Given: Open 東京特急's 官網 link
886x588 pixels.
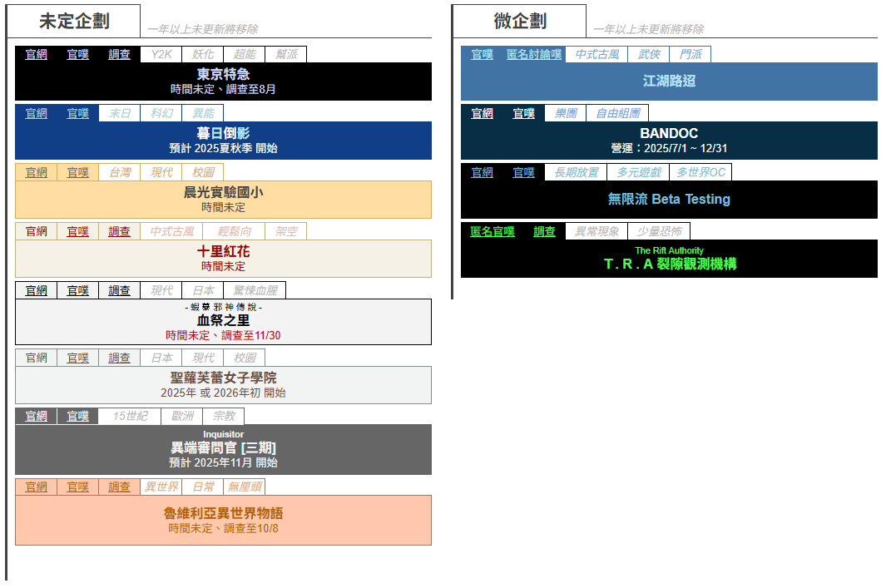Looking at the screenshot, I should (x=36, y=55).
